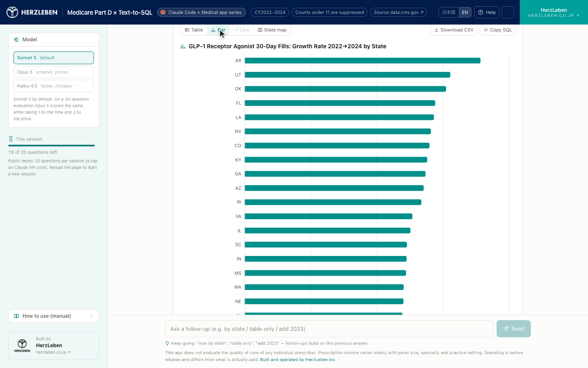Viewport: 588px width, 368px height.
Task: Click the HerzLeben logo icon in the header
Action: 12,12
